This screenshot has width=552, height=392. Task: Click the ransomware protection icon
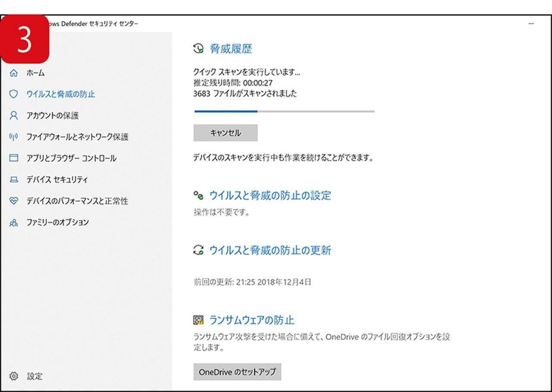tap(198, 320)
